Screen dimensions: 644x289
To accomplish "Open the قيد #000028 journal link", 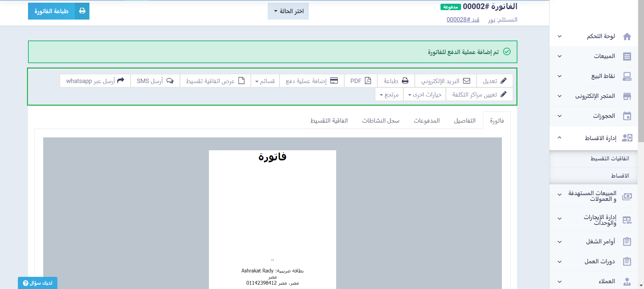I will click(x=463, y=20).
